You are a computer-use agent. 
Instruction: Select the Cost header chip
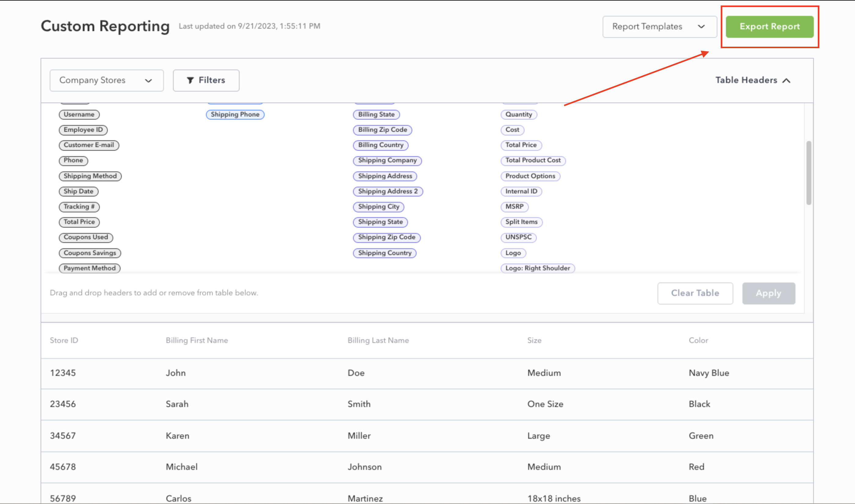point(512,130)
